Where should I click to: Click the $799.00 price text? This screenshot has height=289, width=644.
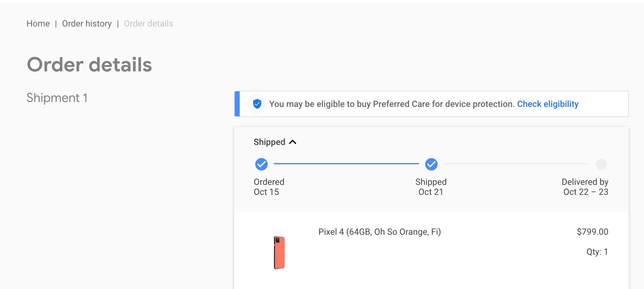click(x=592, y=232)
